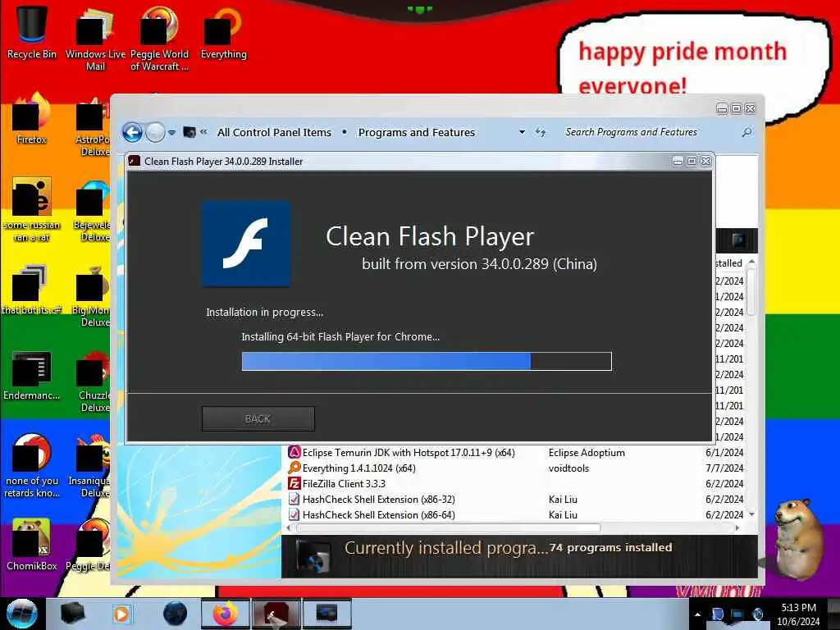Switch to Firefox in the taskbar
840x630 pixels.
[x=225, y=614]
